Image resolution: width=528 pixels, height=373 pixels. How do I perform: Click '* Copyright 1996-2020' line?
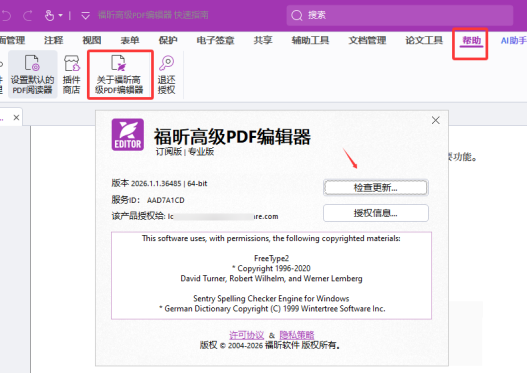click(271, 268)
